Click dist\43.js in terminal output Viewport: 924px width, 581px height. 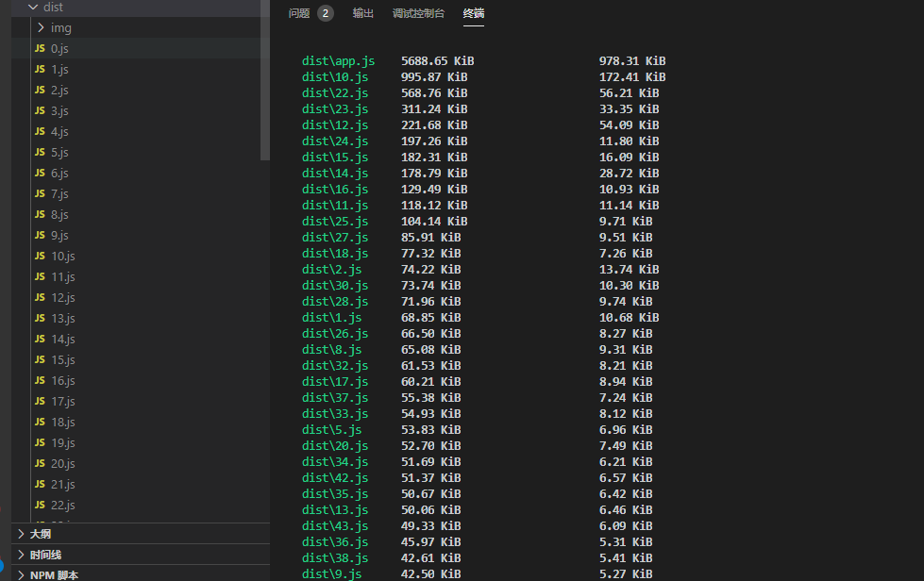click(335, 525)
